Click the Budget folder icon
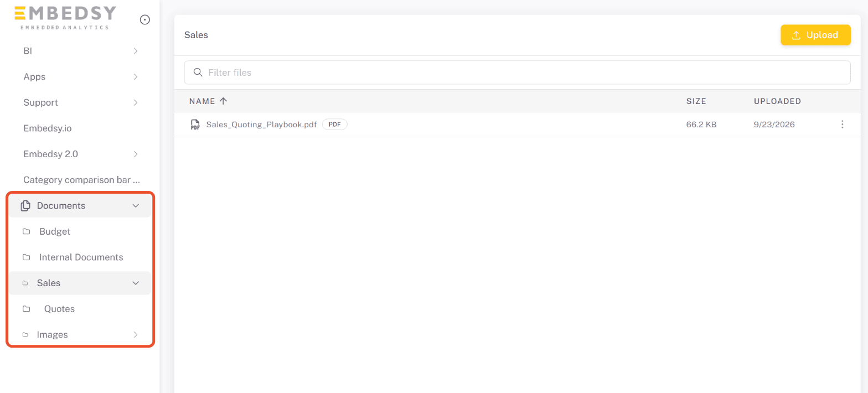The height and width of the screenshot is (393, 868). 26,231
